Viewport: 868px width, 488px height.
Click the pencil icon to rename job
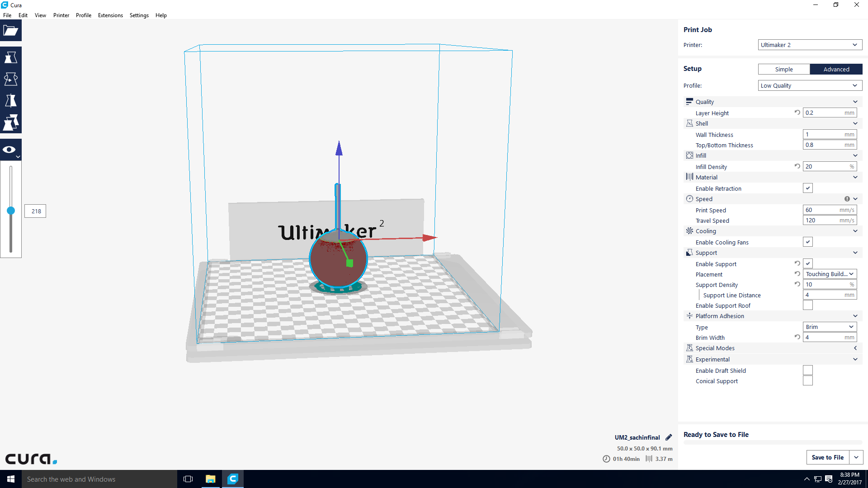pos(669,437)
